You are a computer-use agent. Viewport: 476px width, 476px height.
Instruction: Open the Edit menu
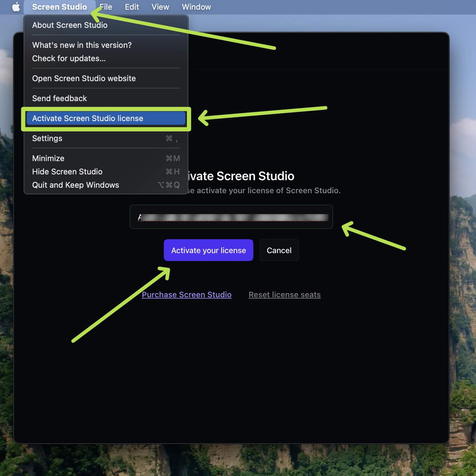click(x=132, y=7)
